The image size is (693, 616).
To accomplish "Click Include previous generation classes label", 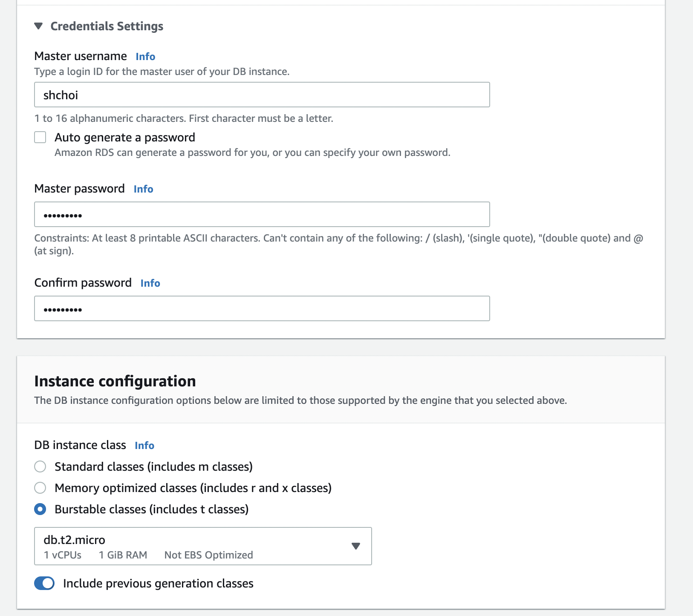I will 158,583.
